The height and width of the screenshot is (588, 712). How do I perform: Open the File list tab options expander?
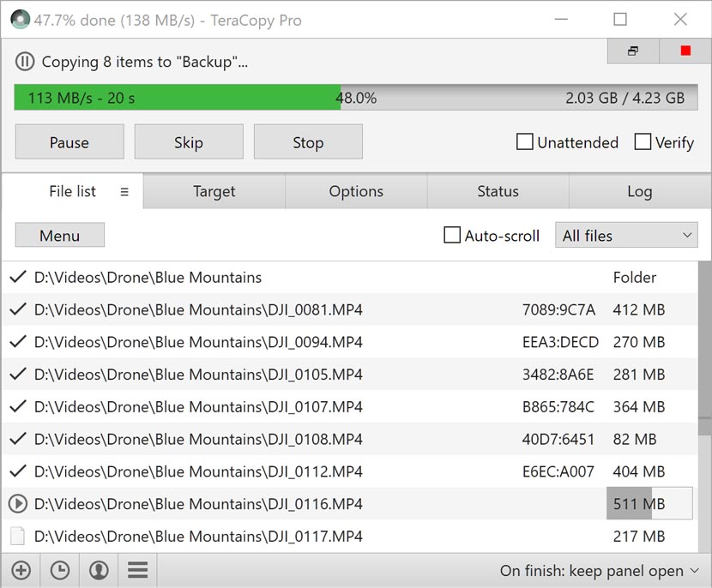[x=123, y=191]
